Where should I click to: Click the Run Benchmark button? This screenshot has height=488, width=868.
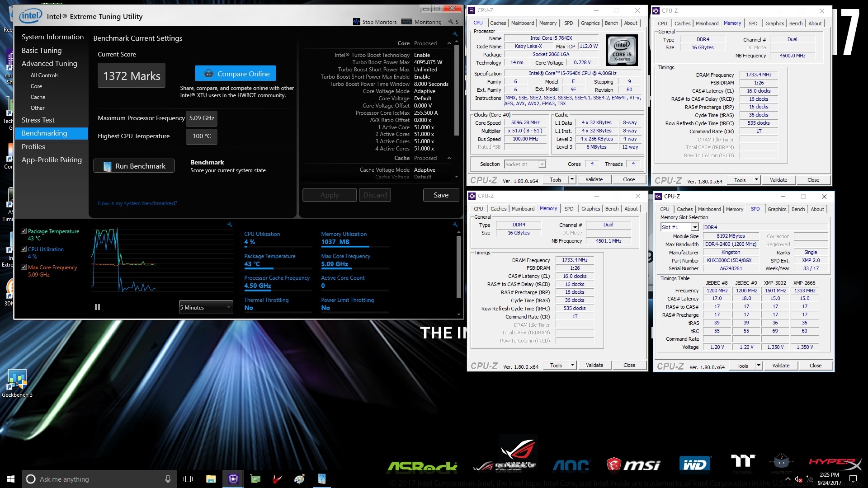click(134, 166)
